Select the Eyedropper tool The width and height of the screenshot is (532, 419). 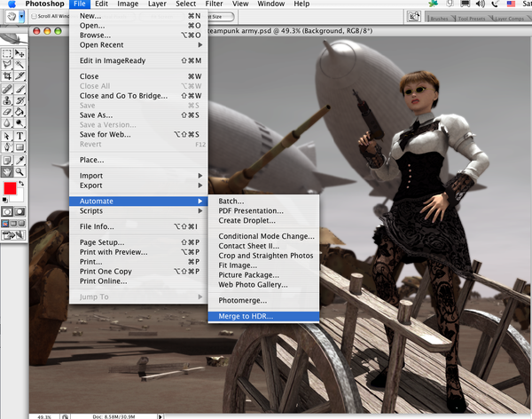pos(20,160)
